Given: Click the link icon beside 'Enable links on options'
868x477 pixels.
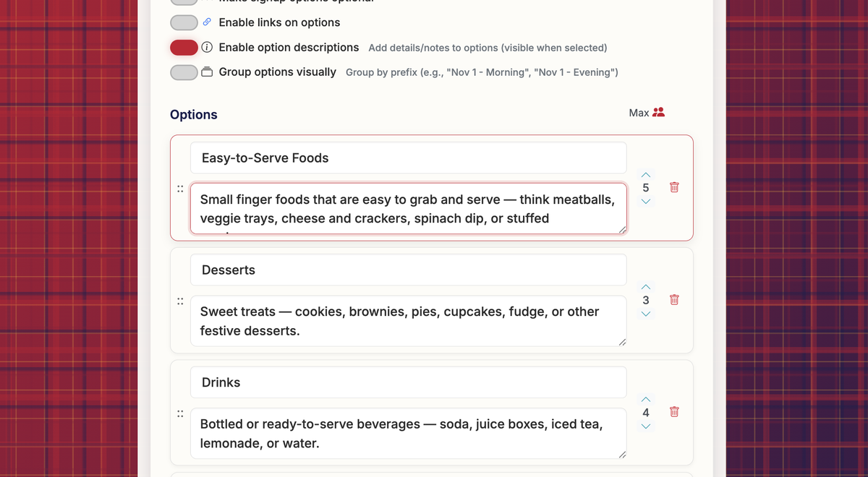Looking at the screenshot, I should [x=206, y=22].
